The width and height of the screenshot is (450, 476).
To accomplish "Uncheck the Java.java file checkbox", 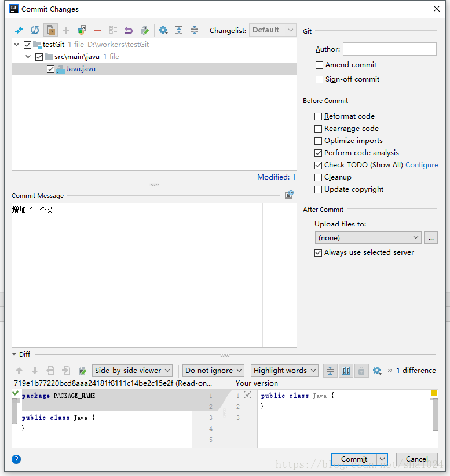I will (50, 69).
